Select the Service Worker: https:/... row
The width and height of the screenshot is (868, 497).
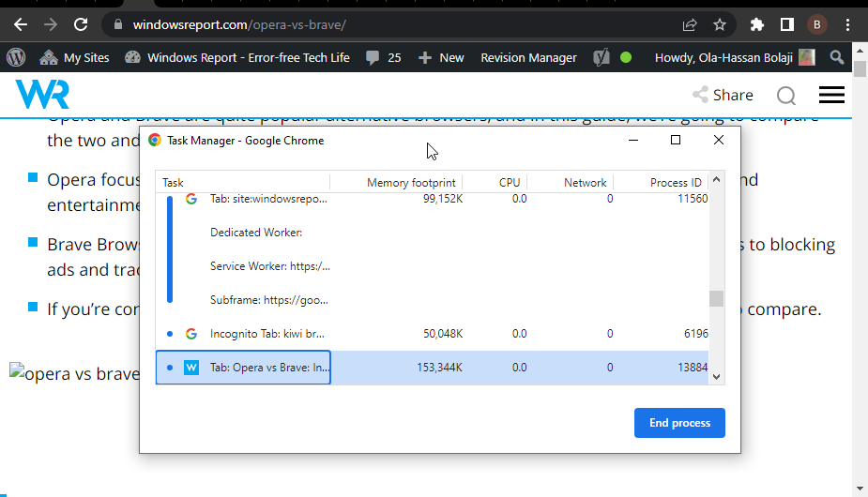[x=432, y=266]
